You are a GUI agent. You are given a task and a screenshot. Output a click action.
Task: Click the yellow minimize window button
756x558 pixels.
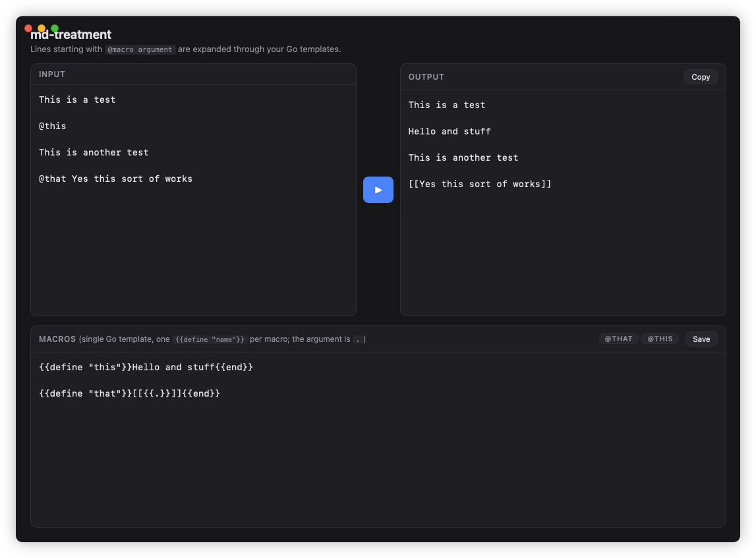[42, 28]
